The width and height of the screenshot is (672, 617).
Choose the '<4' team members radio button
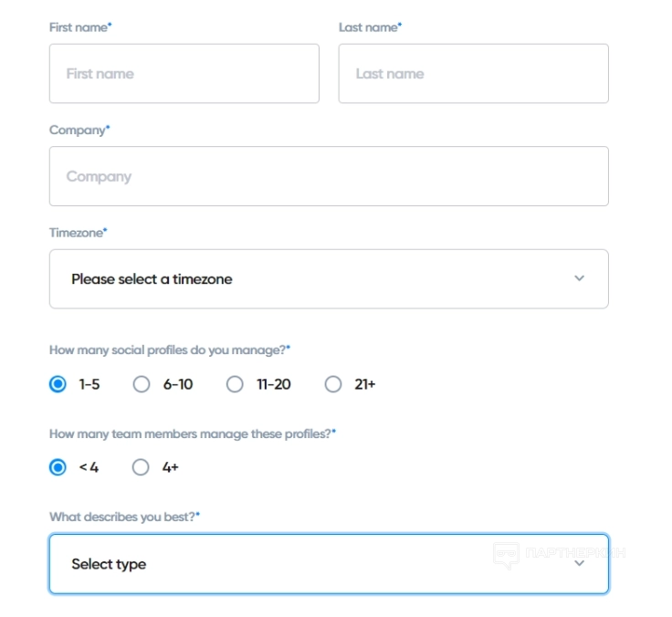pyautogui.click(x=58, y=467)
